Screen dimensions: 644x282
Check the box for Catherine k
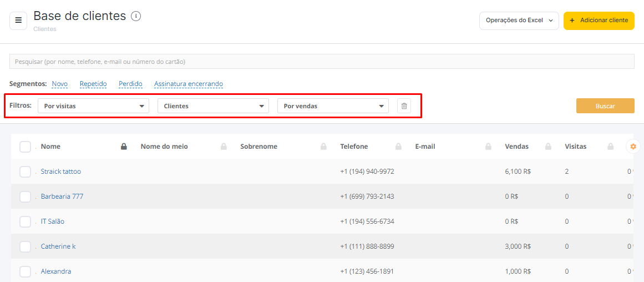[x=26, y=246]
